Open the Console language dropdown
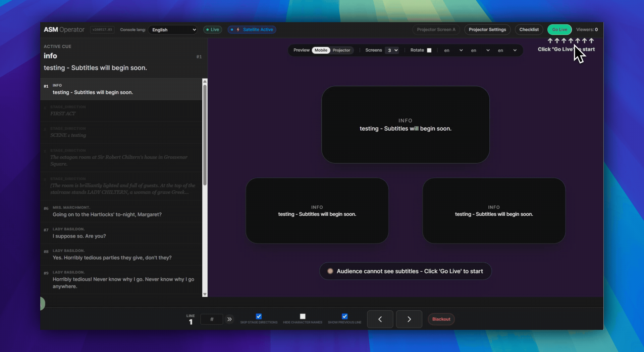644x352 pixels. tap(173, 30)
